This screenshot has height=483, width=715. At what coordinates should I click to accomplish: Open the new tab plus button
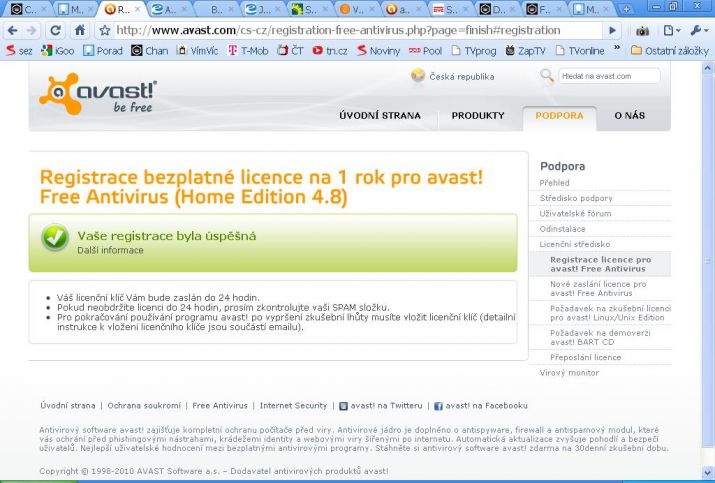click(627, 9)
